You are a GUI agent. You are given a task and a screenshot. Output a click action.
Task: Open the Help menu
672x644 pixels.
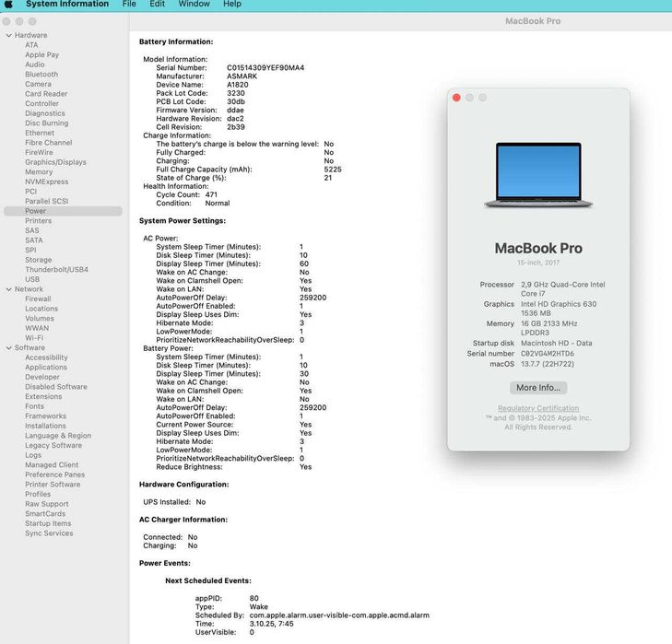point(232,4)
